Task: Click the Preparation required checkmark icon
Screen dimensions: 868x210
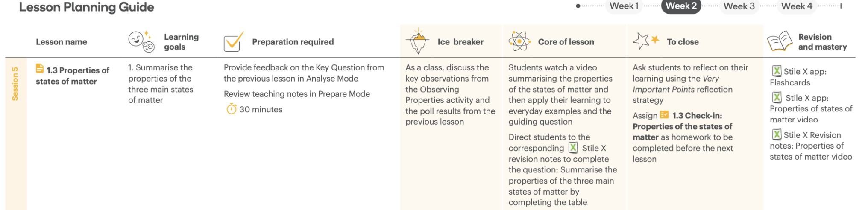Action: coord(233,42)
